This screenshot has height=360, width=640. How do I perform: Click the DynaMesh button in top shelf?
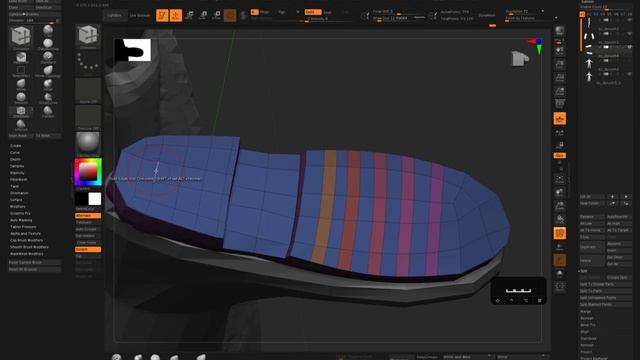487,16
